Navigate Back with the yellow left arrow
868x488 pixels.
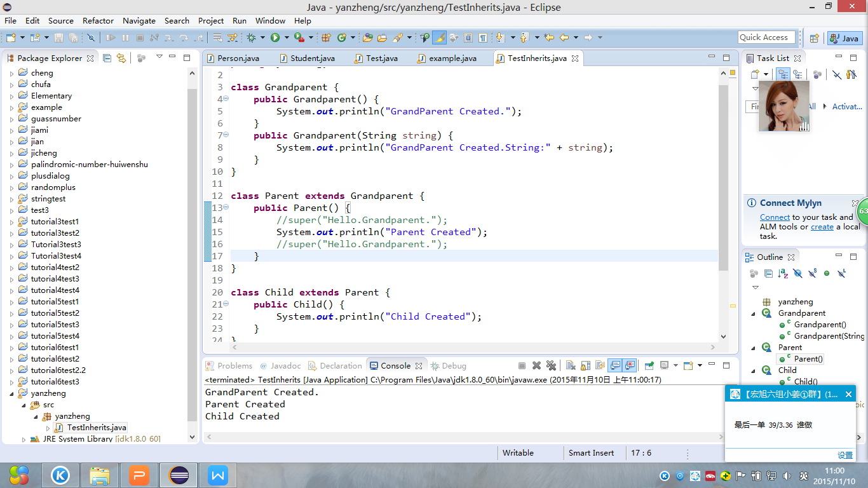(564, 37)
